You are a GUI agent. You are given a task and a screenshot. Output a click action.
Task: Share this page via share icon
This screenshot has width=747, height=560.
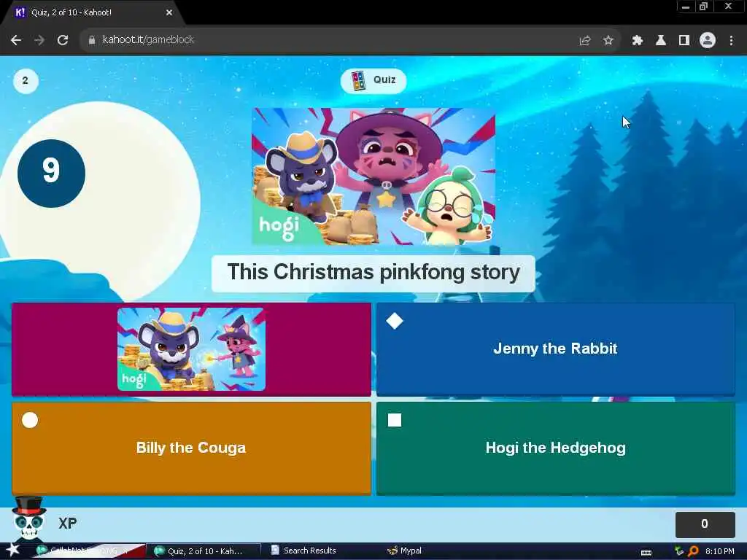[585, 41]
